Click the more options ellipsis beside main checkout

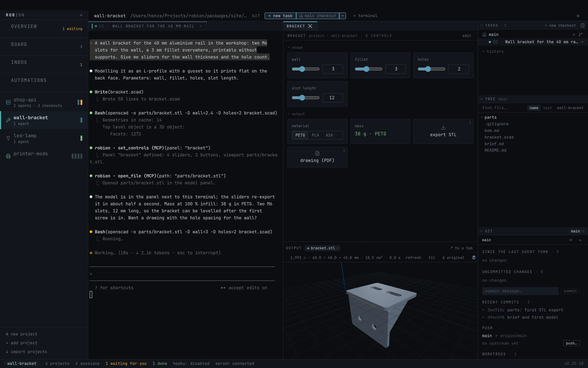(x=342, y=16)
